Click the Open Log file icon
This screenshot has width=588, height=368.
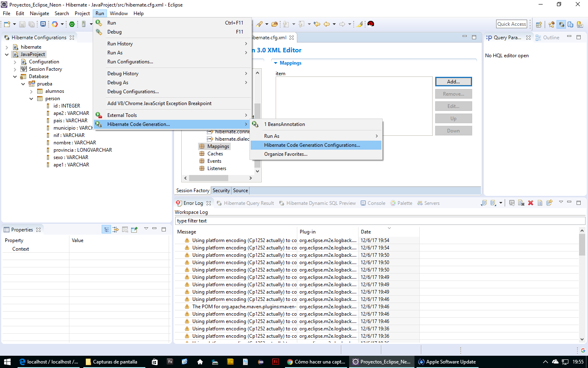540,203
